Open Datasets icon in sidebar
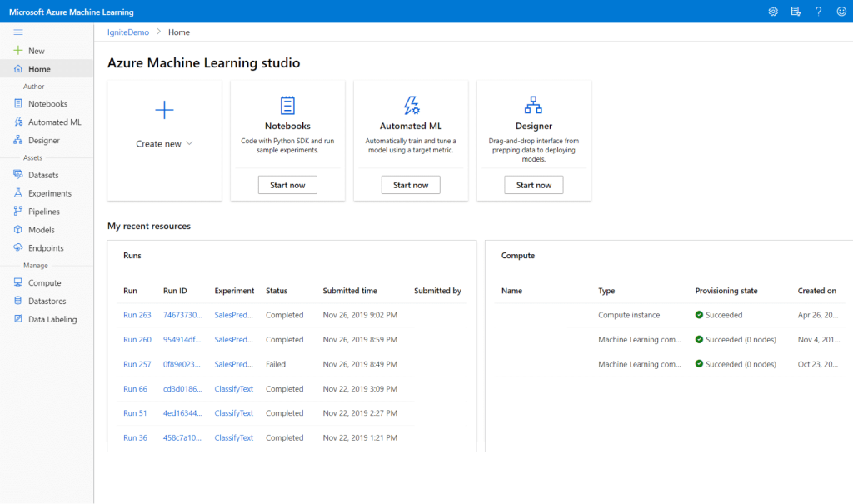 [18, 175]
